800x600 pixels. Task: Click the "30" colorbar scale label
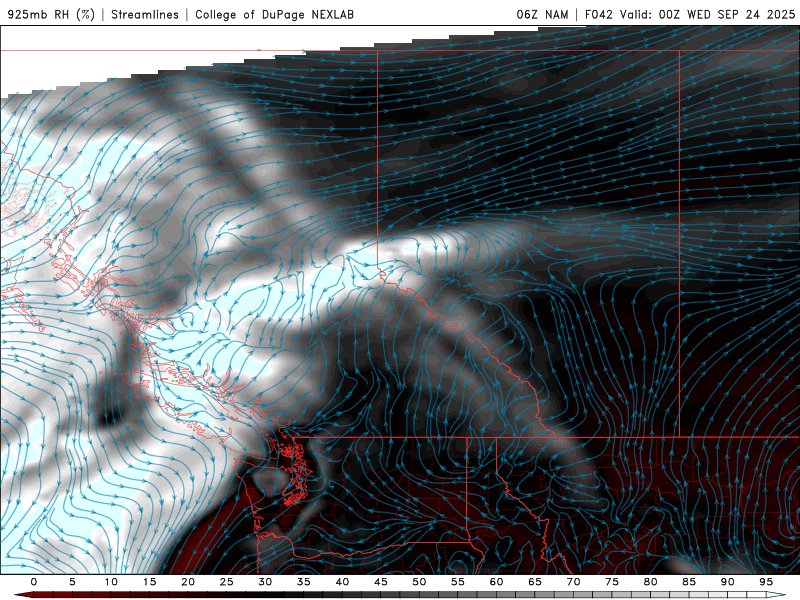[265, 582]
